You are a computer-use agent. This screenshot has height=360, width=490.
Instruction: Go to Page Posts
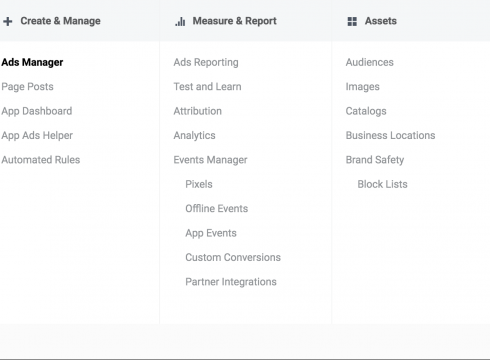27,87
